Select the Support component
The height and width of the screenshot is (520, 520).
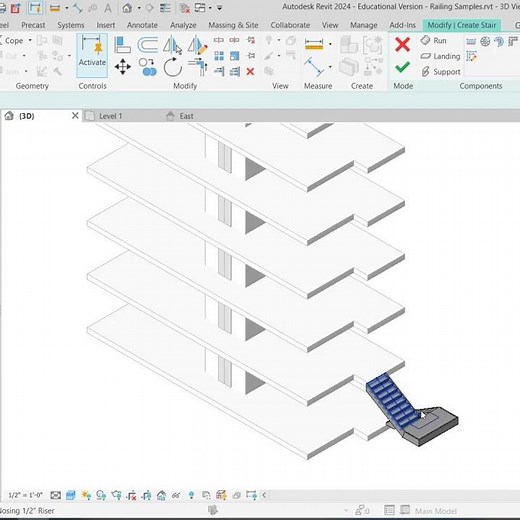click(x=441, y=72)
